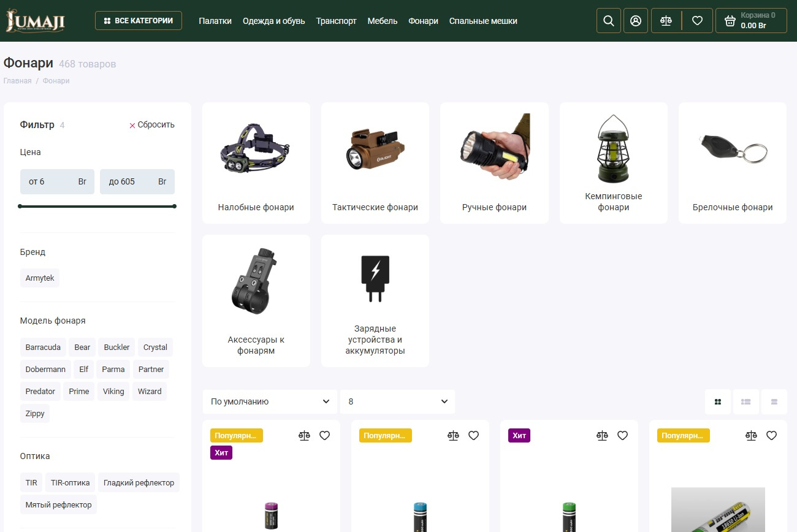
Task: Go to Транспорт in the navigation
Action: (x=337, y=21)
